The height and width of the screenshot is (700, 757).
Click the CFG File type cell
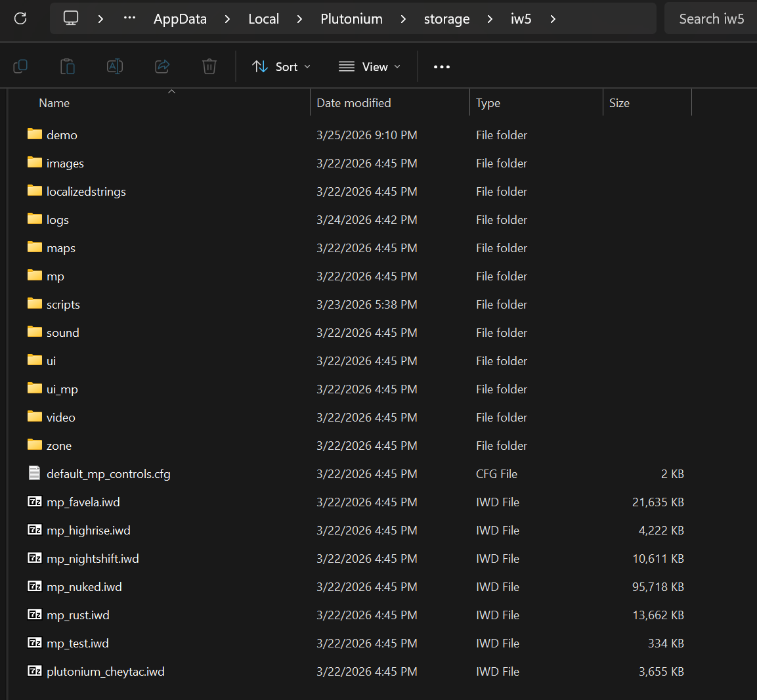coord(496,473)
